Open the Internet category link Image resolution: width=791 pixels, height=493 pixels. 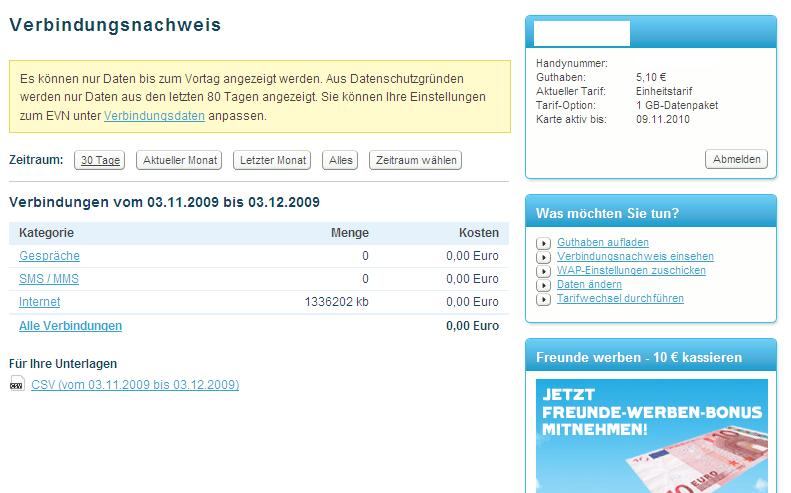(39, 302)
